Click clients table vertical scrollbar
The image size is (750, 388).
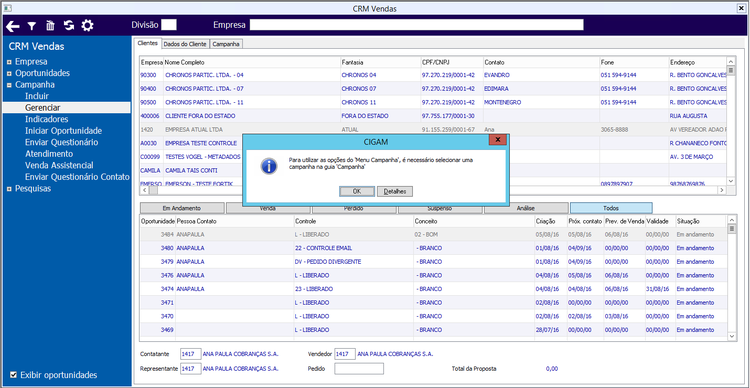pos(730,121)
